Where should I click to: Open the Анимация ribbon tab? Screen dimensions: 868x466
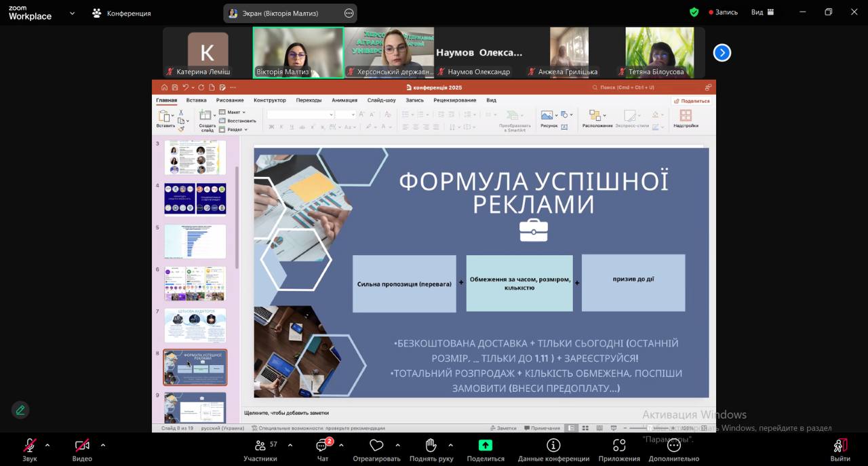click(344, 100)
